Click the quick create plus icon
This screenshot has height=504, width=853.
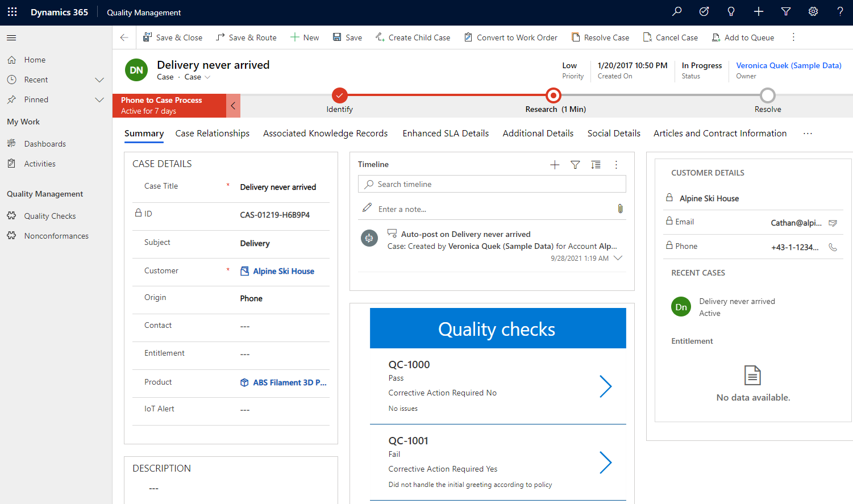759,12
